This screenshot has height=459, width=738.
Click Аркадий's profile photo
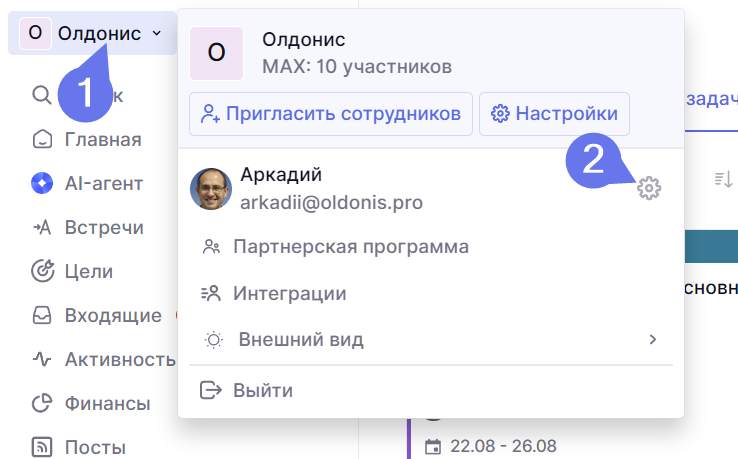click(211, 189)
